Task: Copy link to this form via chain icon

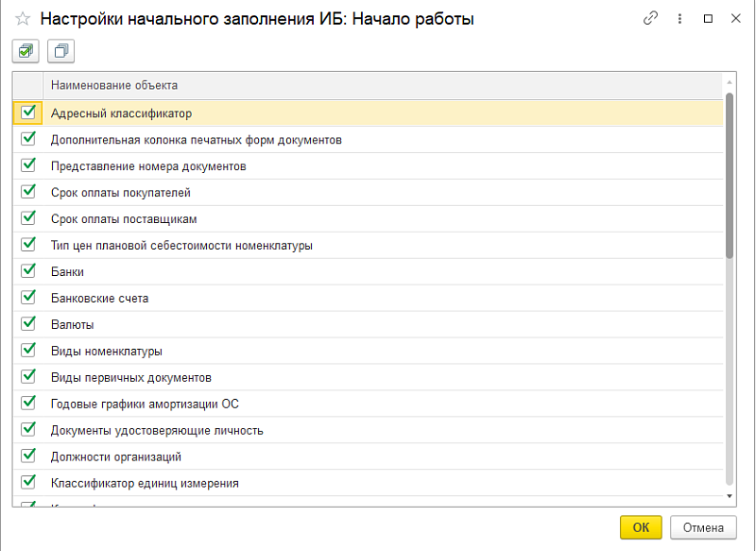Action: [650, 19]
